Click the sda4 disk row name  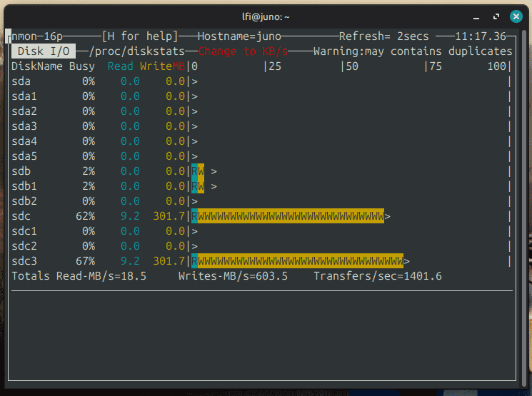click(24, 141)
